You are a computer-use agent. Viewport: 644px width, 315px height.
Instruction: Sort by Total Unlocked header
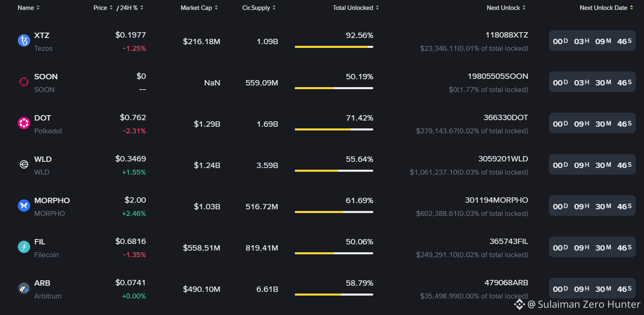coord(356,8)
